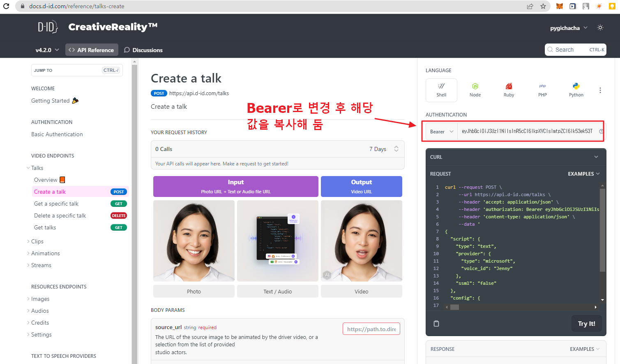Select PHP language

[542, 90]
